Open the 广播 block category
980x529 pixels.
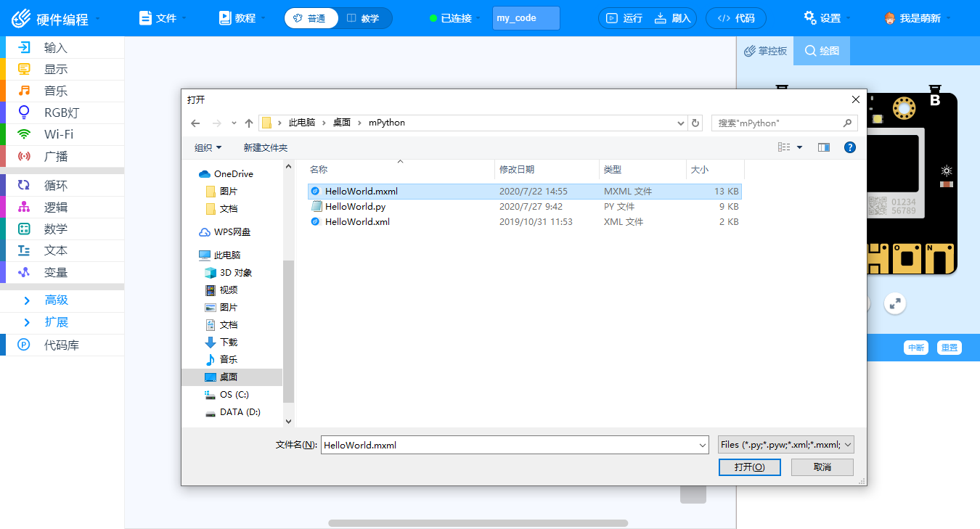pyautogui.click(x=62, y=156)
